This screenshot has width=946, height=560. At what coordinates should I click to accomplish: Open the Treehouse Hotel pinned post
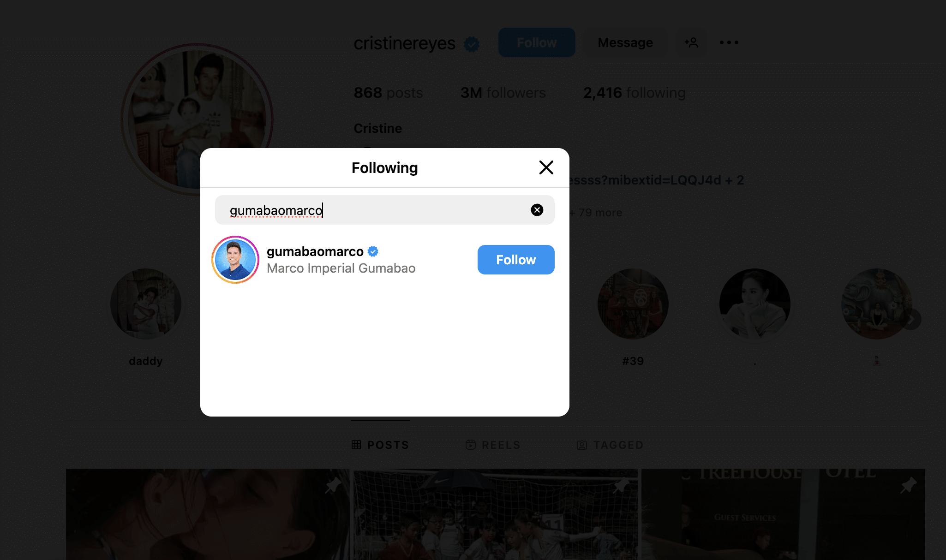[783, 514]
